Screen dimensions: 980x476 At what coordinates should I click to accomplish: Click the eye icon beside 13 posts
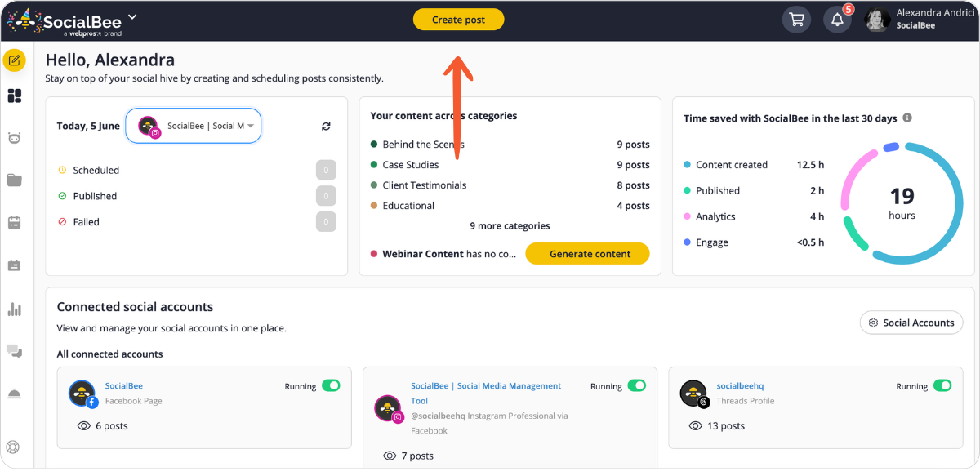[x=696, y=426]
